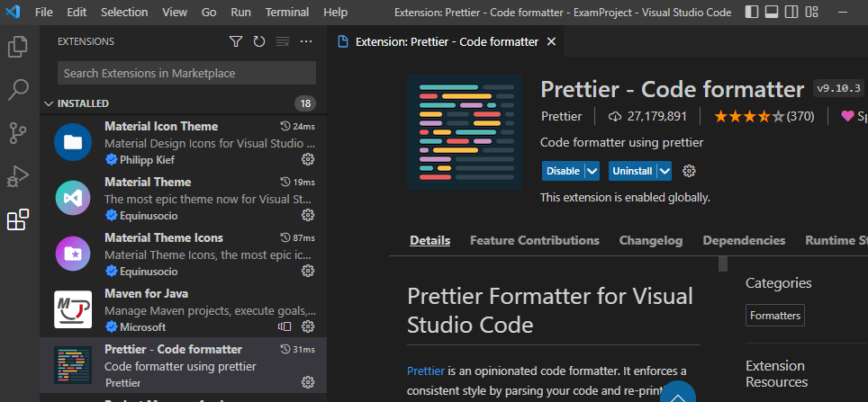Click the Prettier publisher name link
Screen dimensions: 868x402
tap(561, 116)
